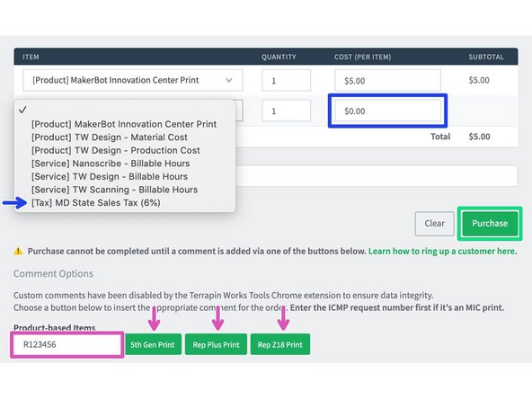Click the chevron arrow of item dropdown
This screenshot has height=399, width=532.
pos(229,80)
